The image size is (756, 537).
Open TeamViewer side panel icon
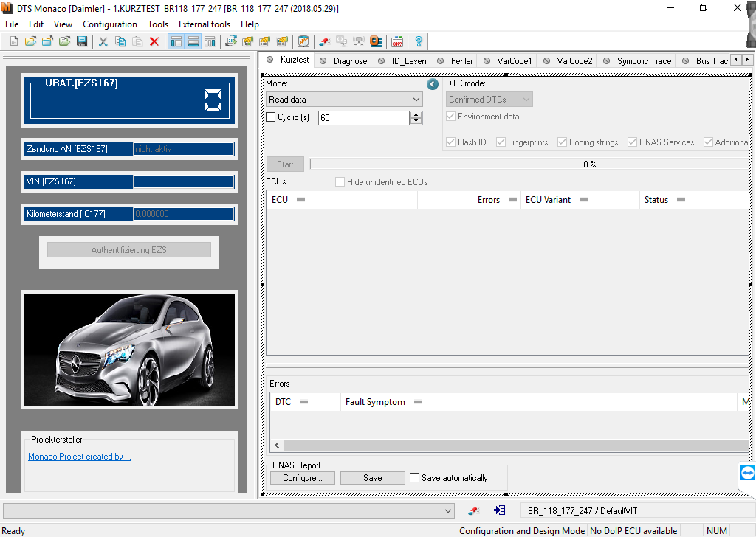click(747, 472)
